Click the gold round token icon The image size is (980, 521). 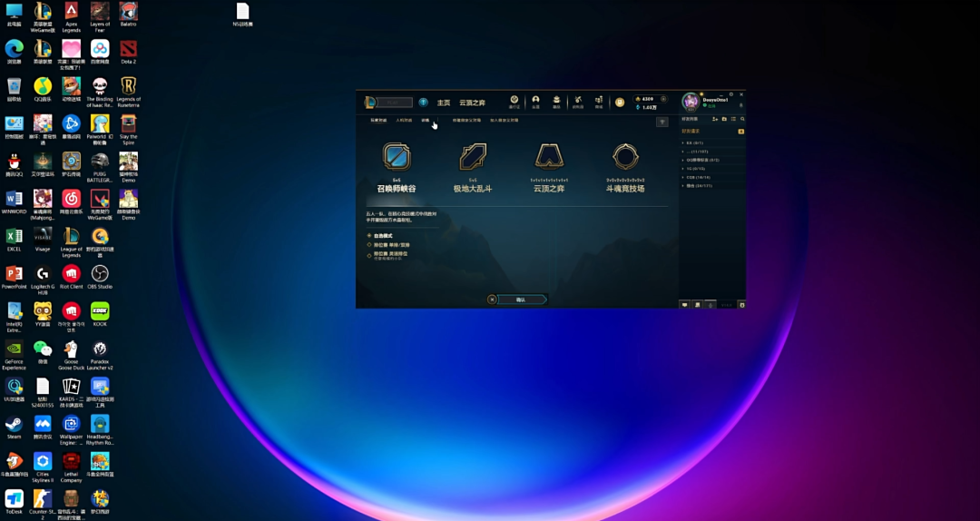[620, 102]
